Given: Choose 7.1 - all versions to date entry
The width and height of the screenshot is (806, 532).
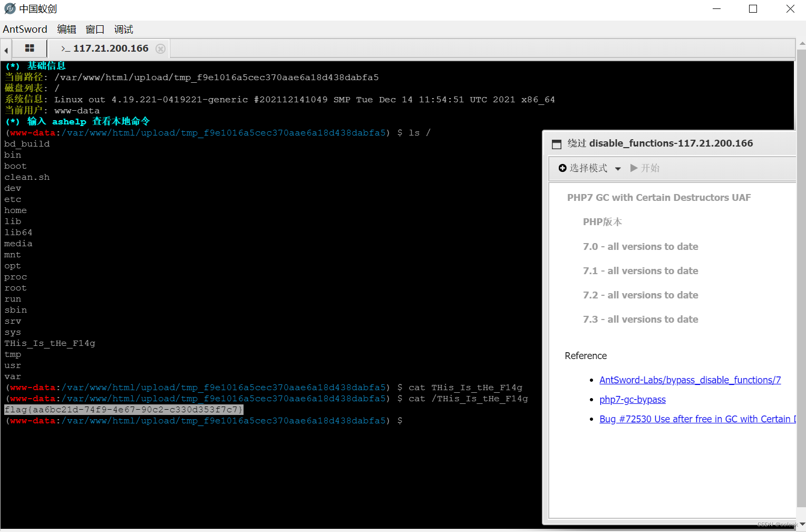Looking at the screenshot, I should (640, 270).
